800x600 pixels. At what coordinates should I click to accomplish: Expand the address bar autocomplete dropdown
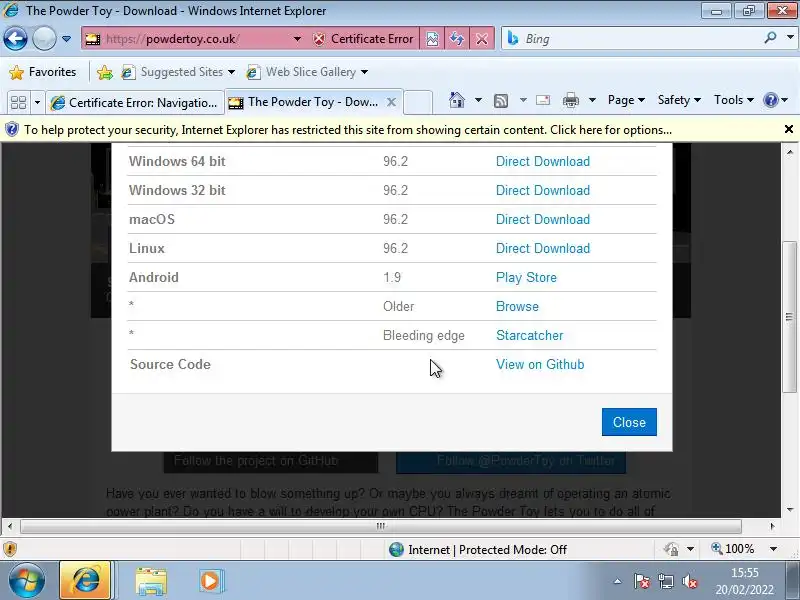coord(297,39)
